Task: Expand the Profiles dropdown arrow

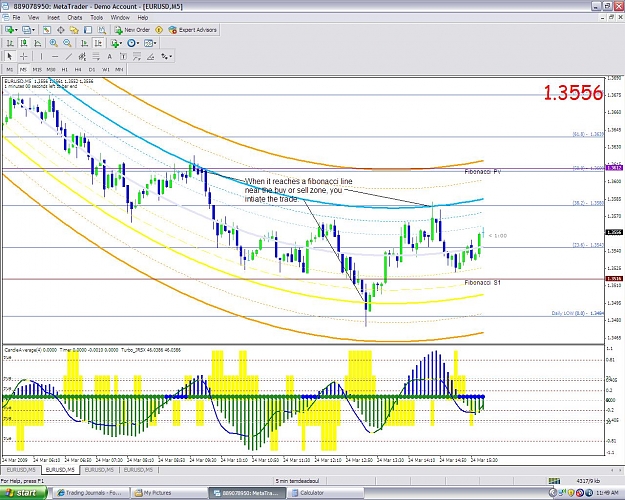Action: click(x=33, y=30)
